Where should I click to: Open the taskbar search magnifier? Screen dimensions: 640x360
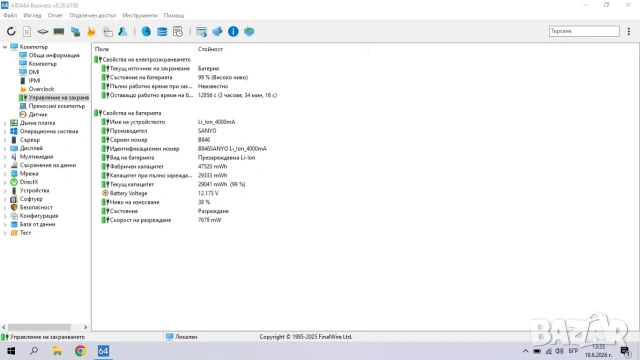34,351
